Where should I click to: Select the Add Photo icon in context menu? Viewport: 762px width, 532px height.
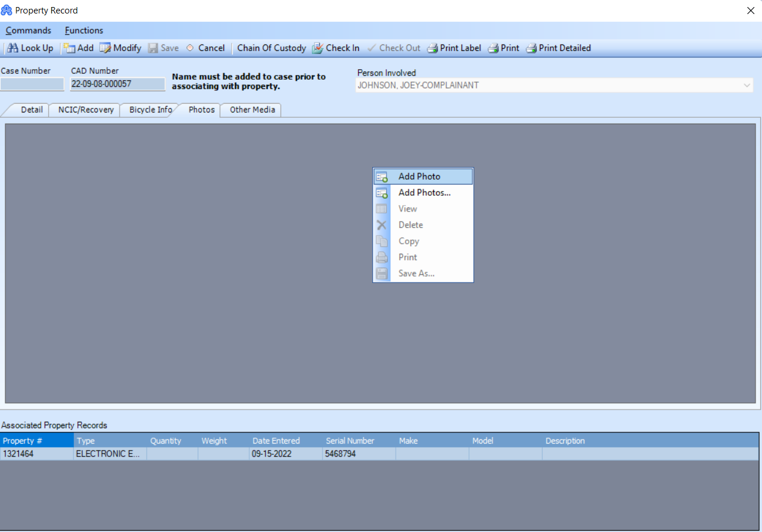382,176
